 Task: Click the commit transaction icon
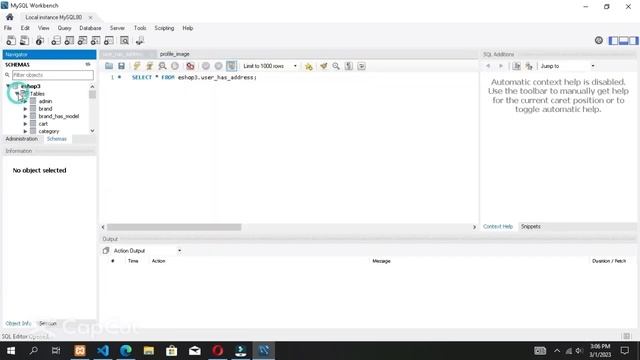pyautogui.click(x=206, y=66)
